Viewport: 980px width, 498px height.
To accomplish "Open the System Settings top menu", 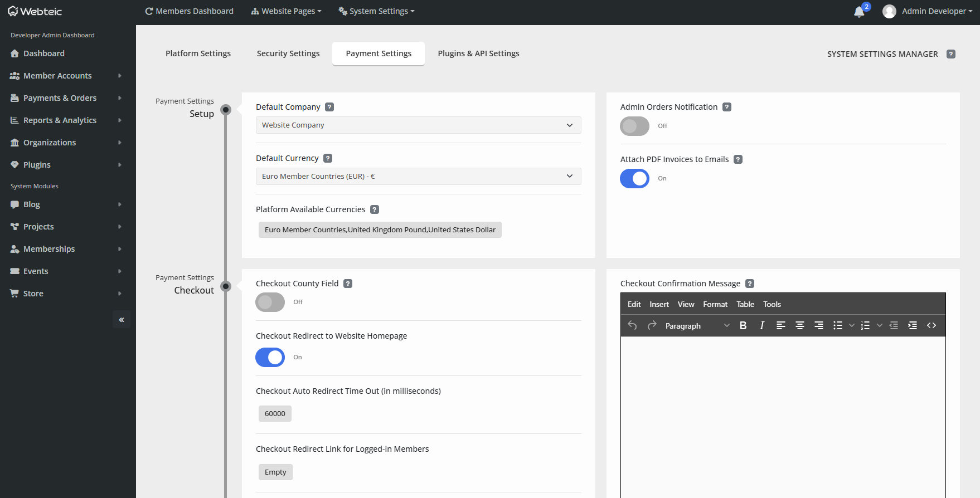I will (376, 11).
